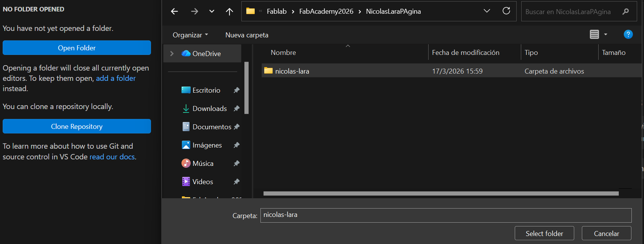Click the horizontal scrollbar in file list

click(x=441, y=194)
